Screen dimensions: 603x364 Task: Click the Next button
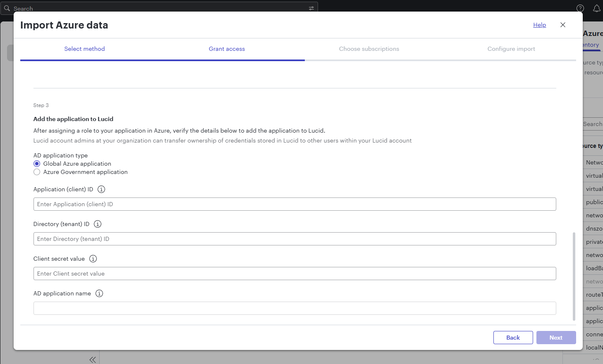pyautogui.click(x=556, y=337)
